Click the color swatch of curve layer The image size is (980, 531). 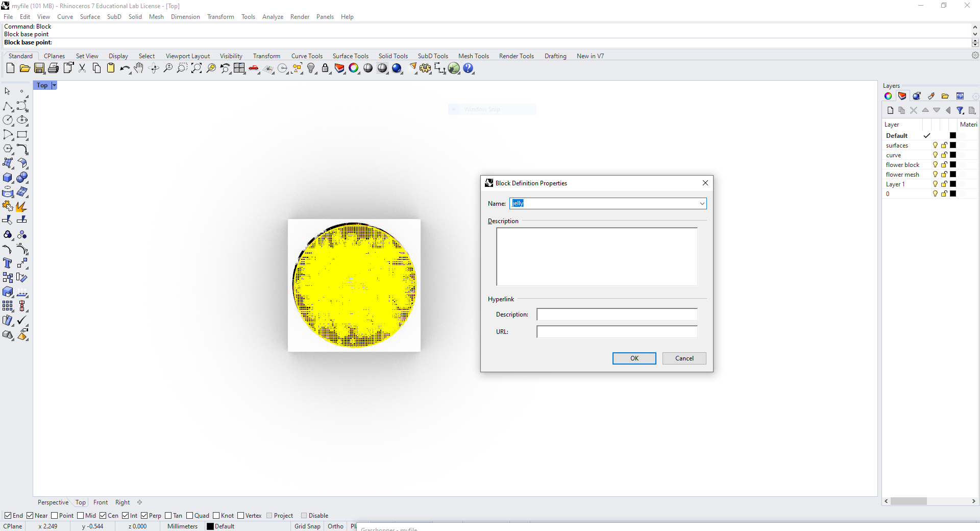pos(953,155)
